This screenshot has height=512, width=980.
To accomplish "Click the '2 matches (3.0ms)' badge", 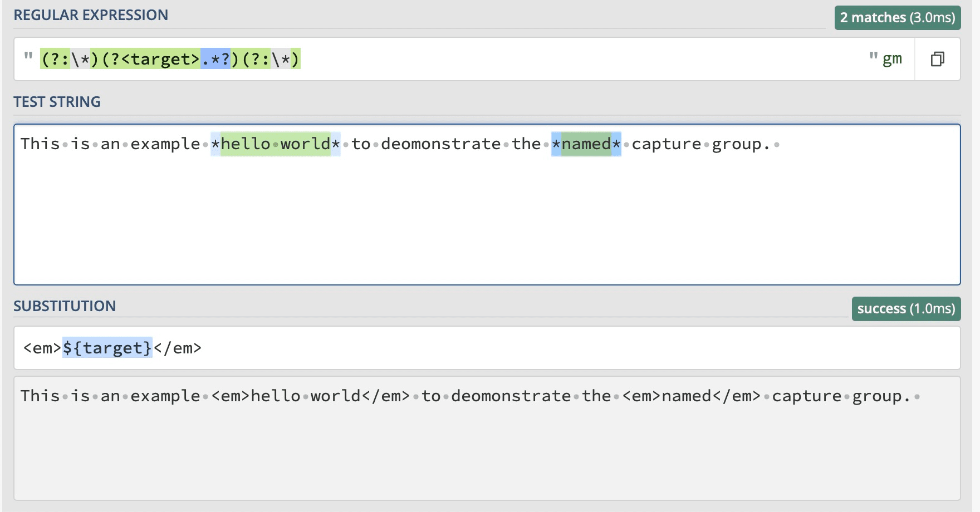I will point(898,18).
